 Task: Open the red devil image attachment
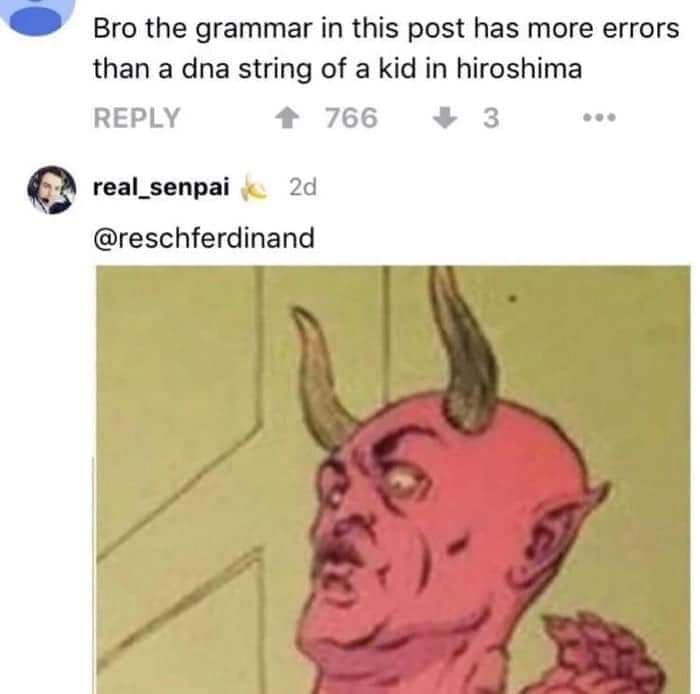(x=393, y=479)
